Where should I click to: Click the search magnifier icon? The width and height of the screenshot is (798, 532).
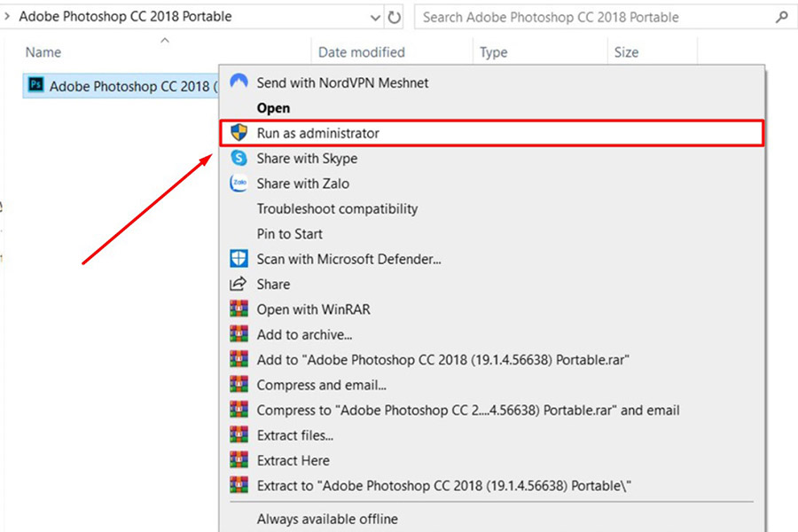click(x=782, y=18)
